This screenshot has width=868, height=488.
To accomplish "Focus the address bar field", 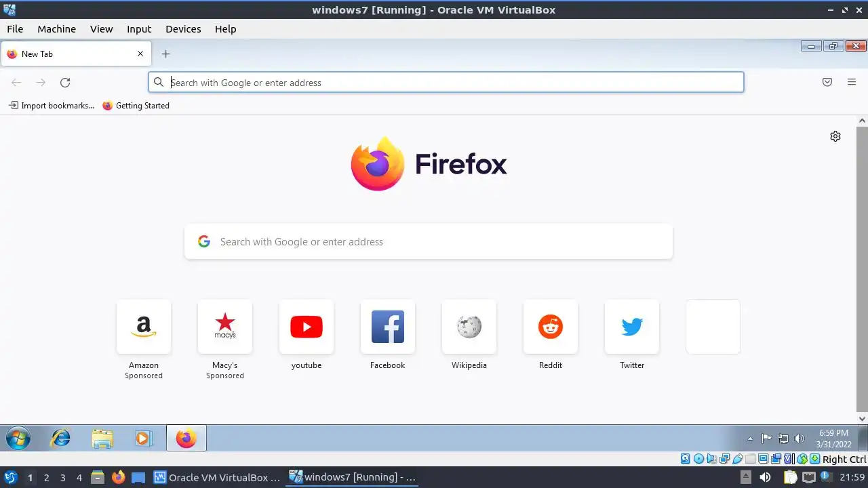I will pyautogui.click(x=446, y=83).
